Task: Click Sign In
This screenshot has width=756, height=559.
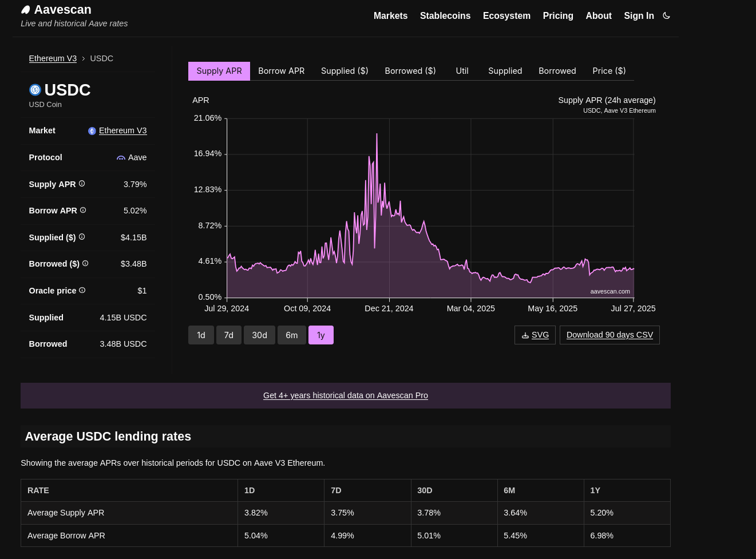Action: coord(639,16)
